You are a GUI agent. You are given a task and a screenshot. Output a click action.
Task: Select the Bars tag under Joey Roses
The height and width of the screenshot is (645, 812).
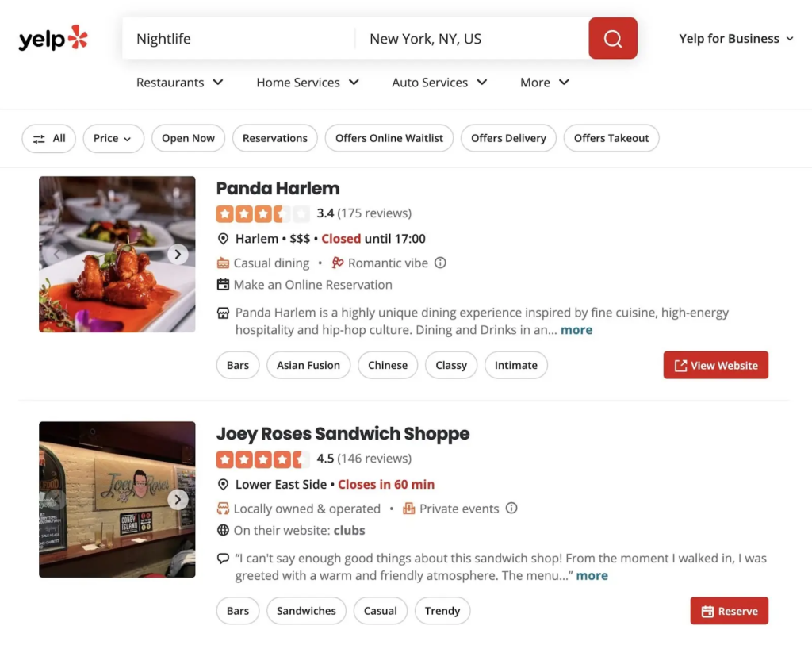(x=238, y=611)
